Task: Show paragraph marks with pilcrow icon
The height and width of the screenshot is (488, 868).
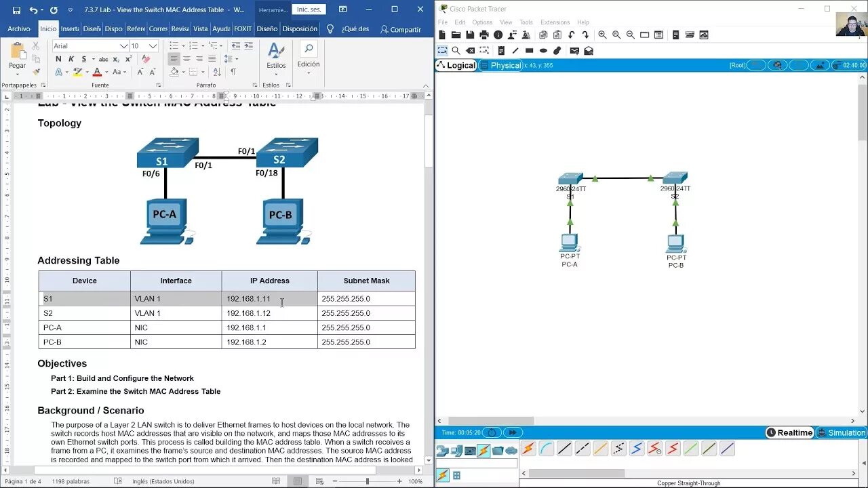Action: click(233, 72)
